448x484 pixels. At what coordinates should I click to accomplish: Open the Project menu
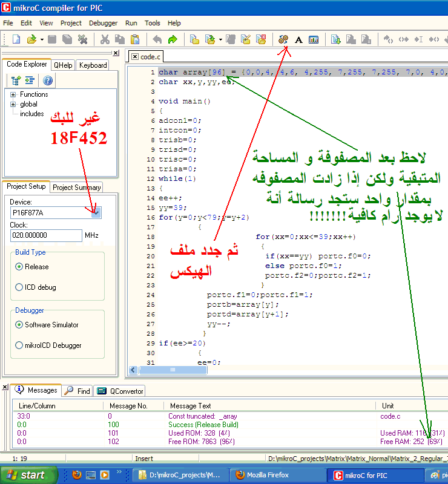point(71,23)
